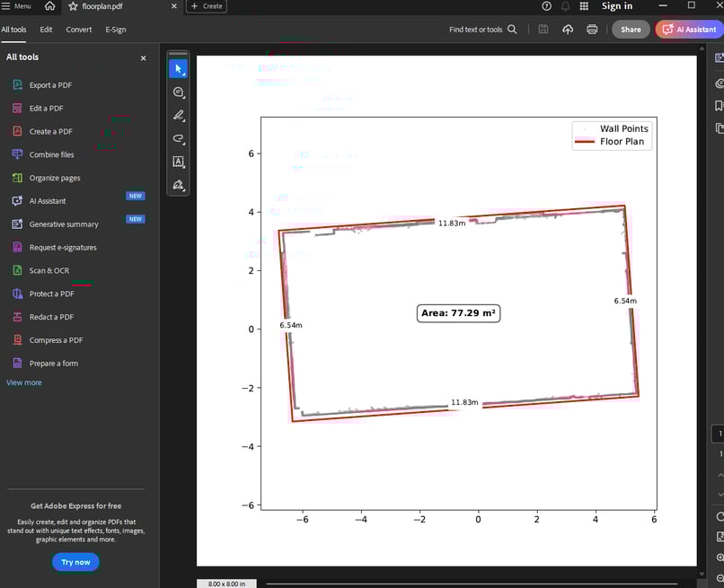Click the zoom in icon on right rail
The height and width of the screenshot is (588, 724).
pos(720,558)
